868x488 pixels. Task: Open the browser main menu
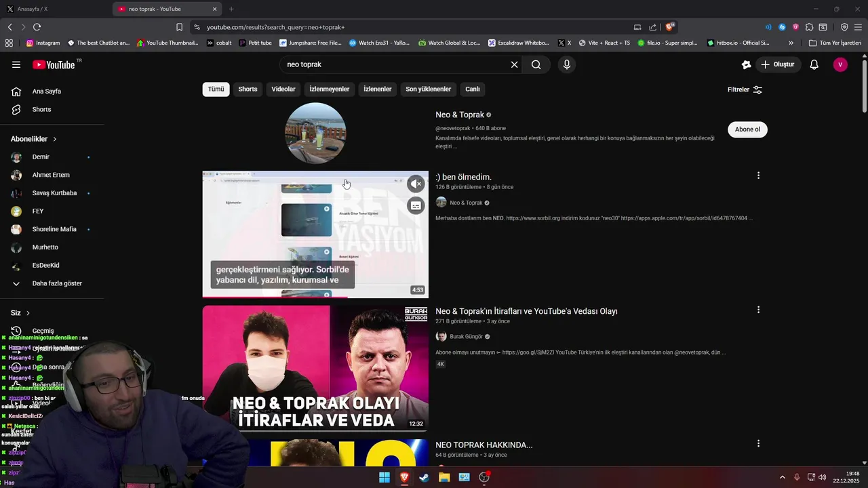tap(858, 27)
